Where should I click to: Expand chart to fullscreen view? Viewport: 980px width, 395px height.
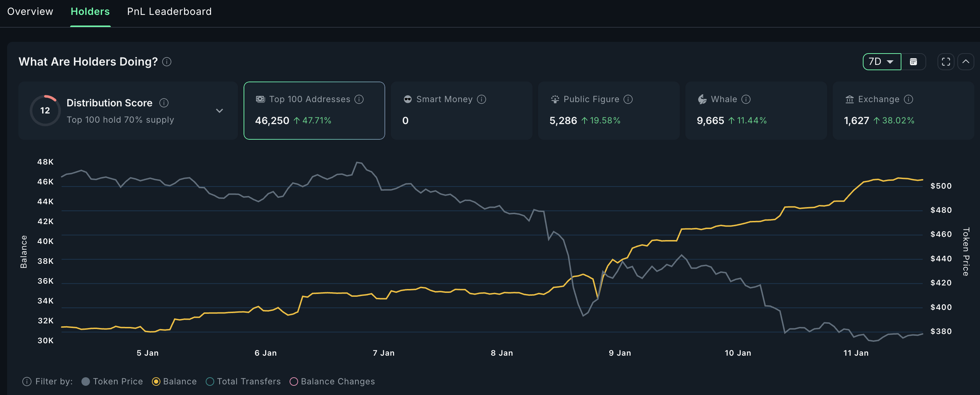[x=946, y=61]
